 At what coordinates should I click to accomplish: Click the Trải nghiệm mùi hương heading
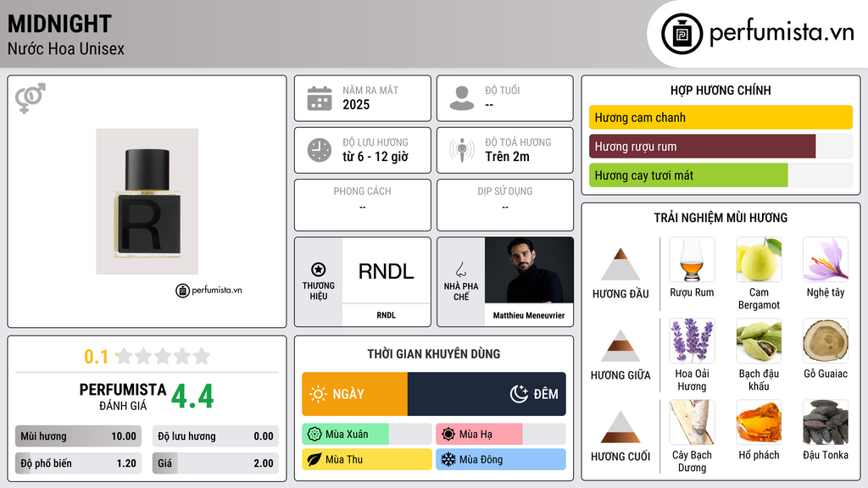(x=721, y=218)
